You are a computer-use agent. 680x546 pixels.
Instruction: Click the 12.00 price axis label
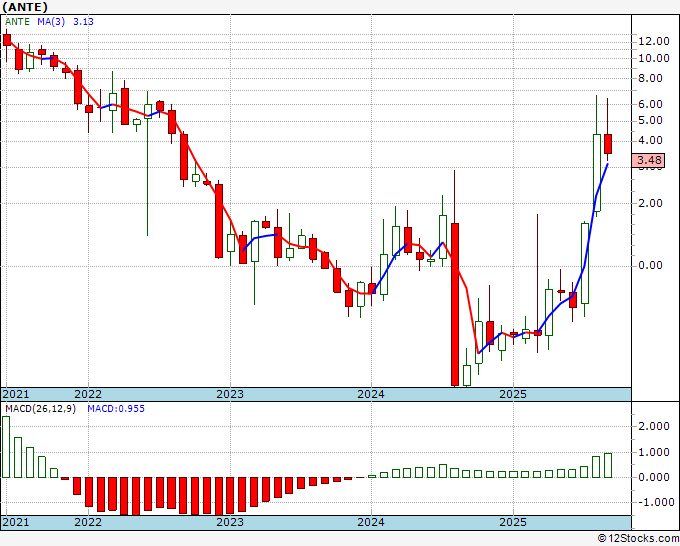point(654,42)
